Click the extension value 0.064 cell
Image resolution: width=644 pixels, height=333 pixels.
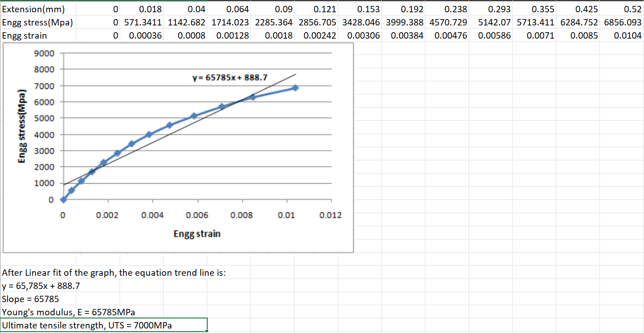pyautogui.click(x=229, y=10)
